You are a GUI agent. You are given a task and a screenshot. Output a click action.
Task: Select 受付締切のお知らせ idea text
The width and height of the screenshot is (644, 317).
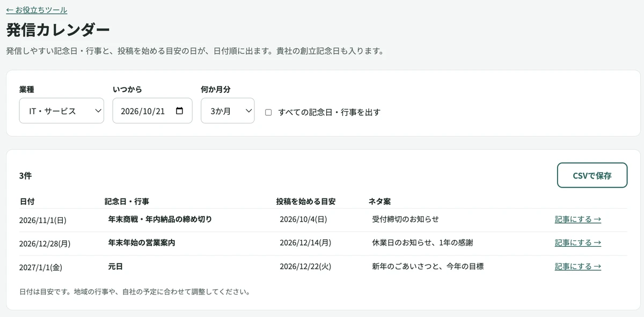(x=405, y=219)
